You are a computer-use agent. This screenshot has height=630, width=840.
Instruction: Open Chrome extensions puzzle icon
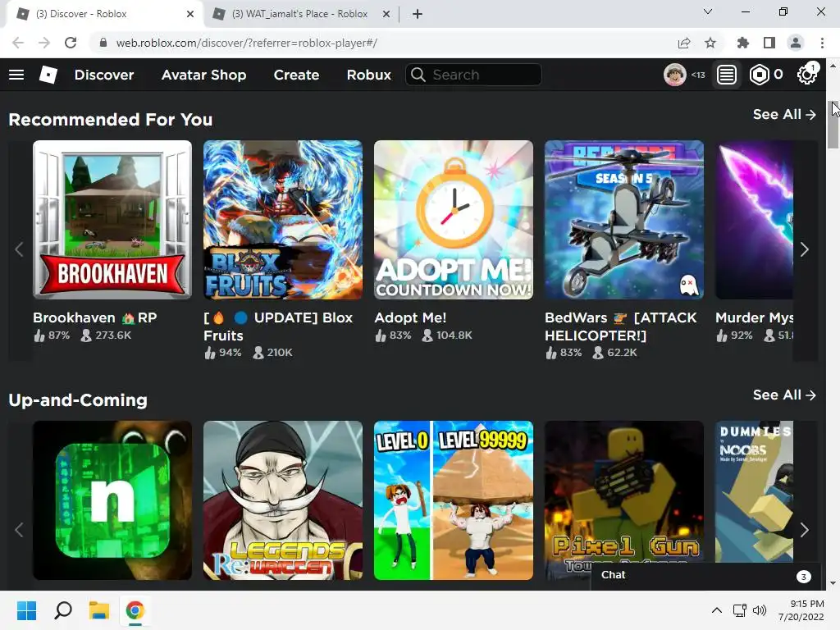743,43
